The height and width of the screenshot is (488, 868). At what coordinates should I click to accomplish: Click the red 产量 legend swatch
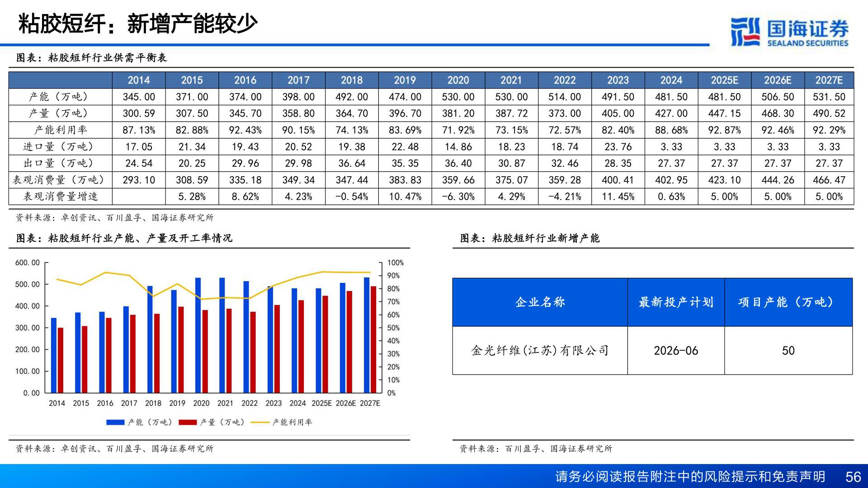coord(188,422)
